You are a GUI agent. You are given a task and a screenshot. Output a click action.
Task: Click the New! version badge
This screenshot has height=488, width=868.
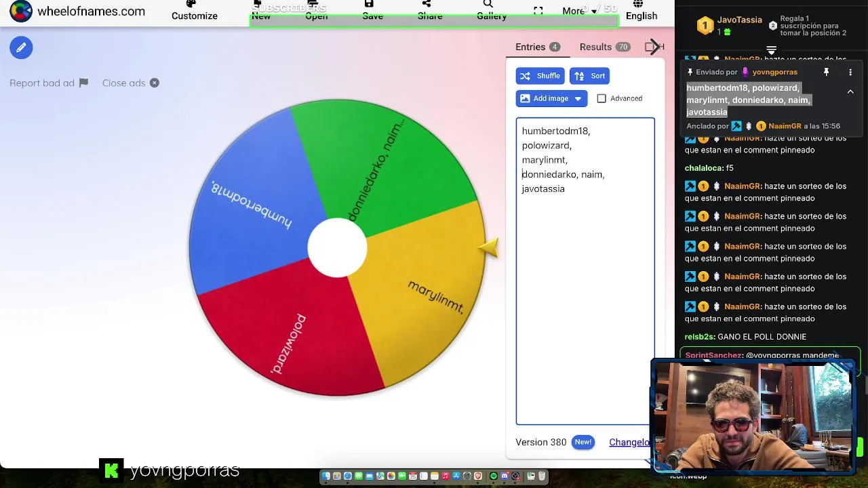(583, 442)
